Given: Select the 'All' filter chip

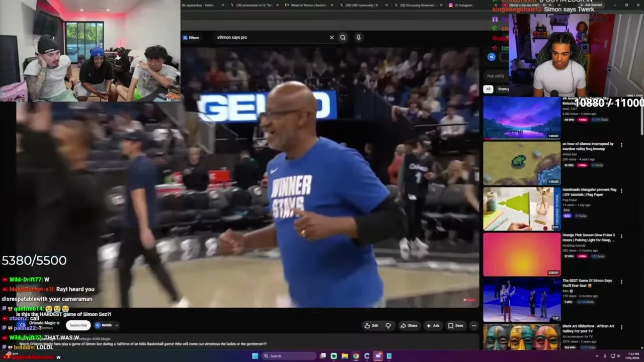Looking at the screenshot, I should [488, 89].
